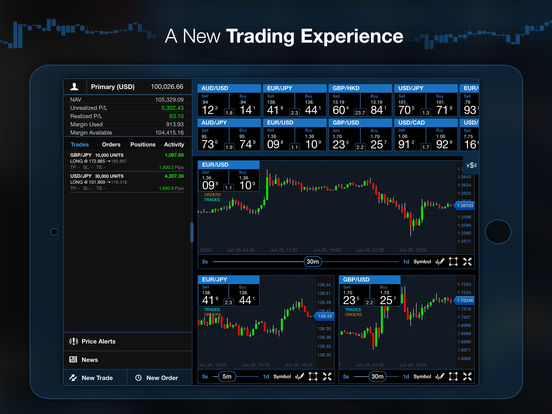Switch to the Orders tab
Screen dimensions: 552x414
point(111,144)
